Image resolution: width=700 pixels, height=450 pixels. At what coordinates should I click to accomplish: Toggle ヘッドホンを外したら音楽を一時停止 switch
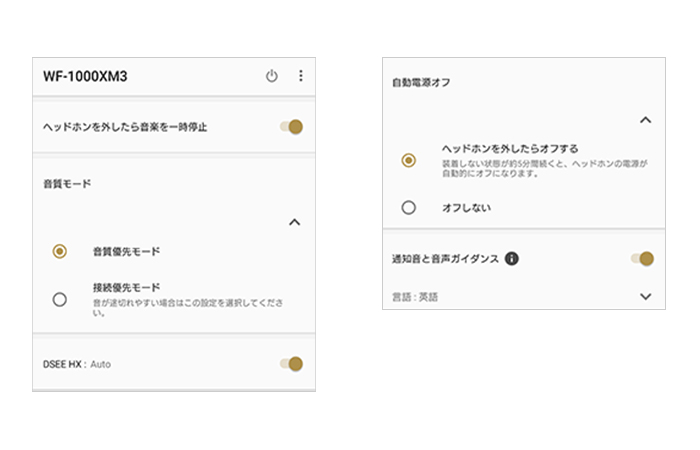(291, 127)
